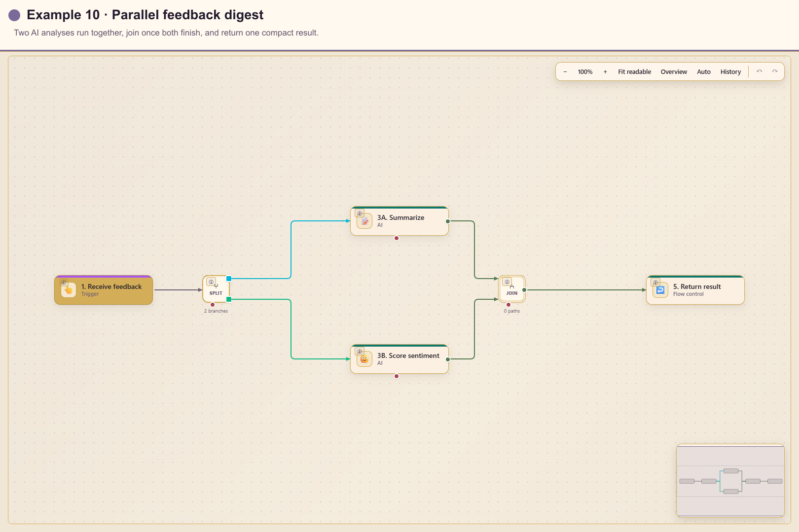The width and height of the screenshot is (799, 532).
Task: Click the purple circle beside the title
Action: 15,15
